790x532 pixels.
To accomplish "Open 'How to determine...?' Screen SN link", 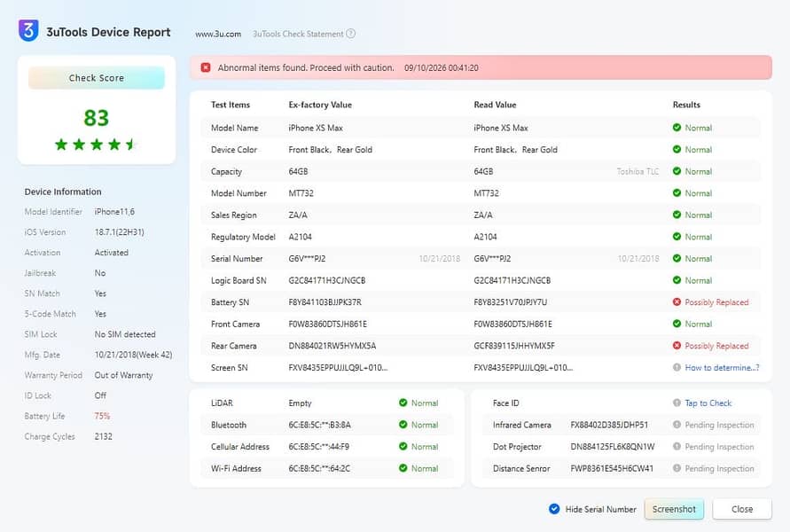I will pos(722,367).
